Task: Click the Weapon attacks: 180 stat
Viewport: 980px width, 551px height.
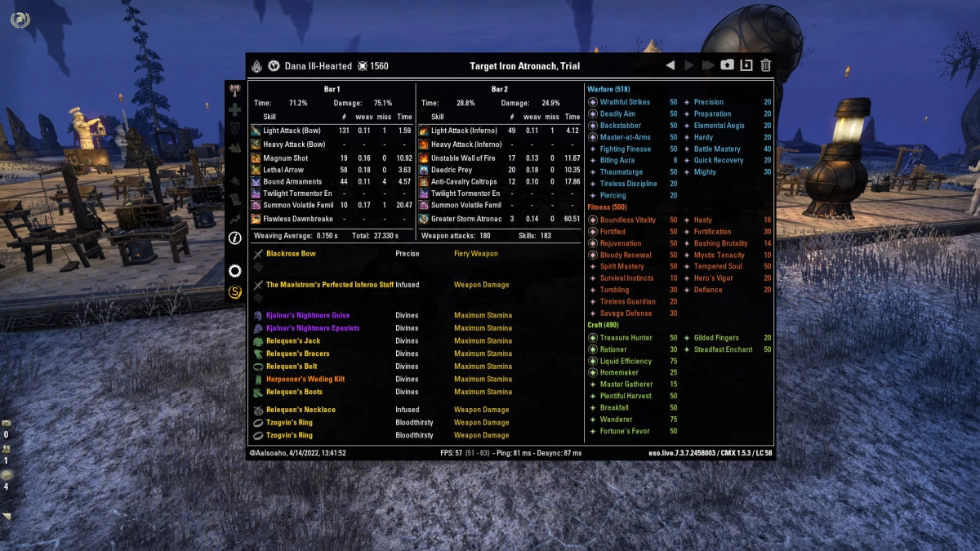Action: coord(456,235)
